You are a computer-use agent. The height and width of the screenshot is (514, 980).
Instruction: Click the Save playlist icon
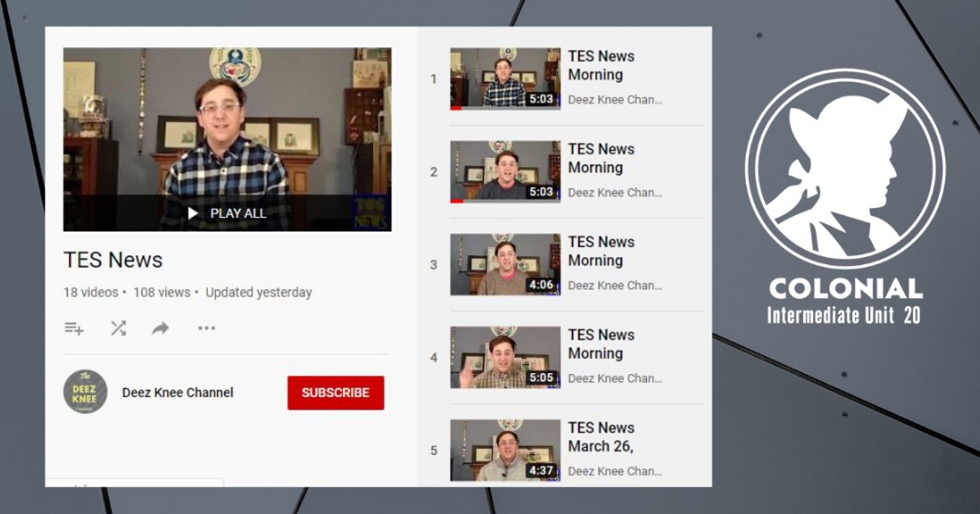click(x=73, y=328)
